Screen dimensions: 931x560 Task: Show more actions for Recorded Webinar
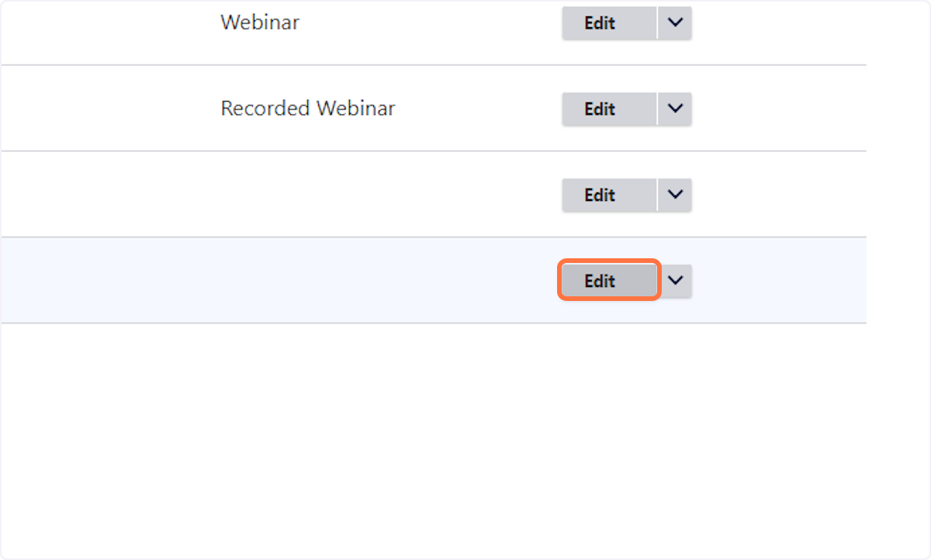675,109
